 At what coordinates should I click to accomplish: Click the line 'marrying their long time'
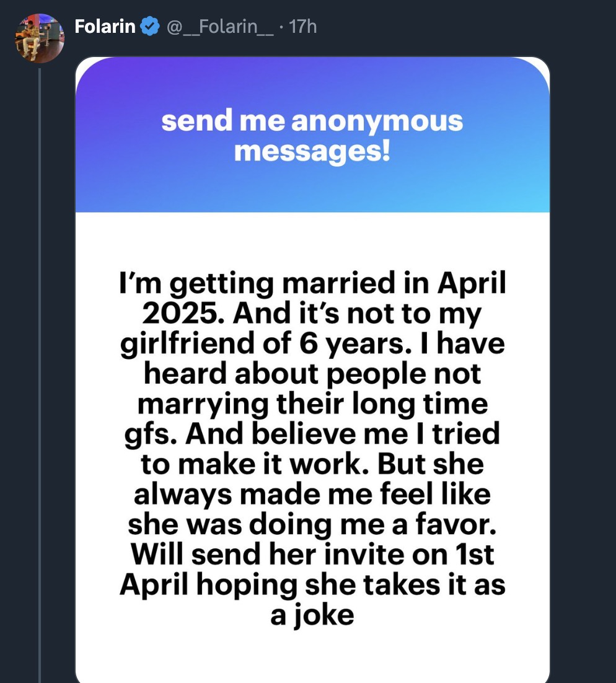point(312,404)
